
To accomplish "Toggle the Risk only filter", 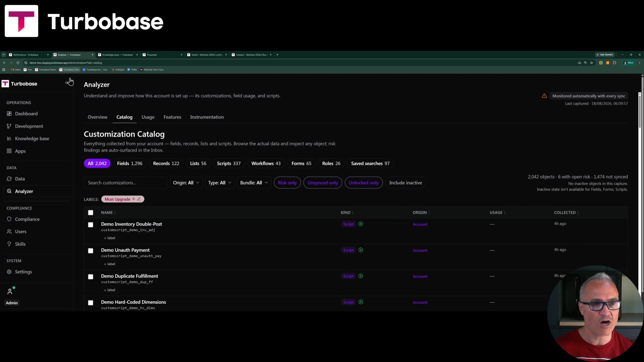I will click(x=287, y=183).
